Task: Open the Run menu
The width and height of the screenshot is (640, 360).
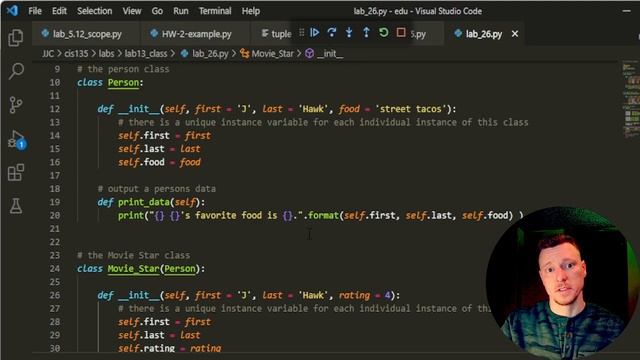Action: [x=181, y=11]
